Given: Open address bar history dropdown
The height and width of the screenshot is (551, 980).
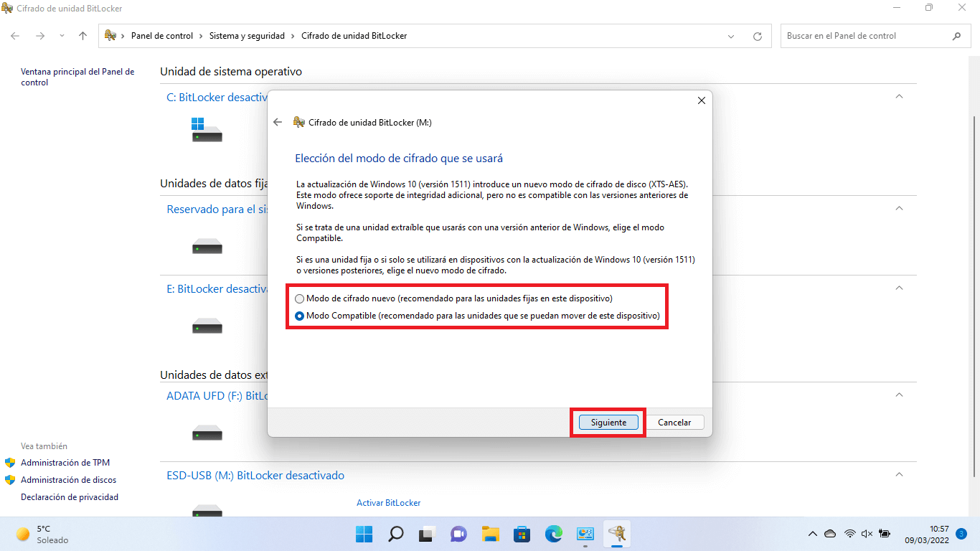Looking at the screenshot, I should 731,36.
